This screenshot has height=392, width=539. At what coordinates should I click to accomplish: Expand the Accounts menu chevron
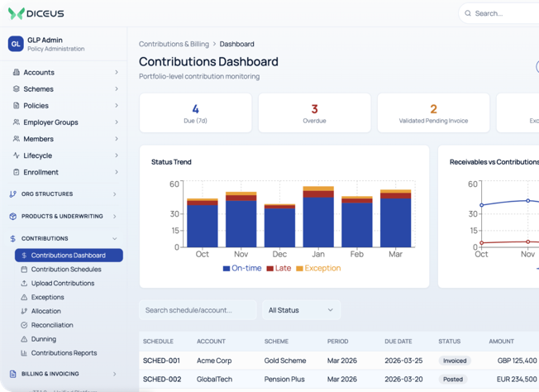click(117, 72)
